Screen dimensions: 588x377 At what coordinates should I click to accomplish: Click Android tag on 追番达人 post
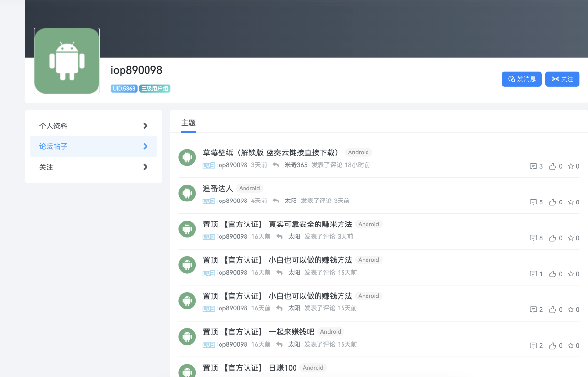249,188
